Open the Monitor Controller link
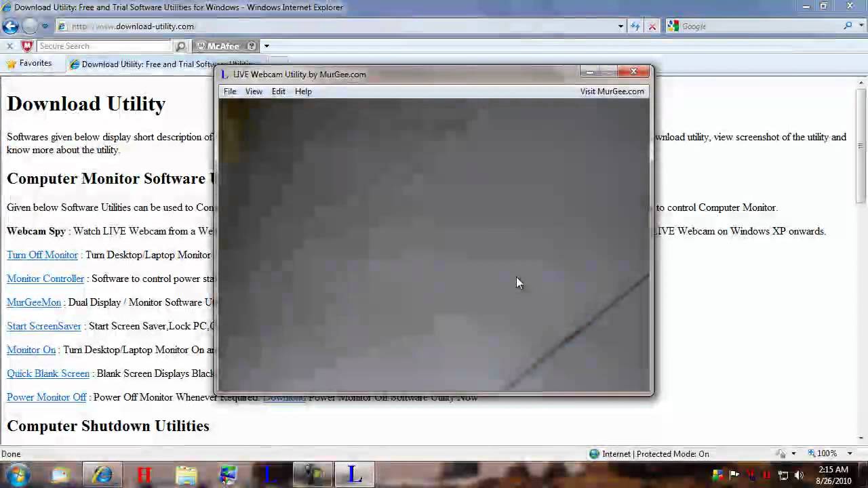The height and width of the screenshot is (488, 868). click(x=45, y=279)
